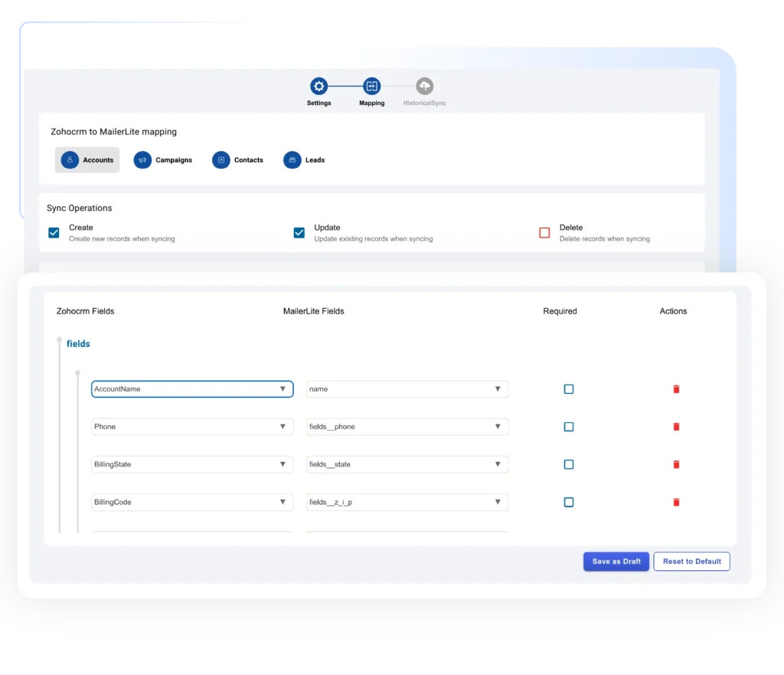Click the HistoricalSync cloud upload icon
Screen dimensions: 784x675
pyautogui.click(x=424, y=86)
